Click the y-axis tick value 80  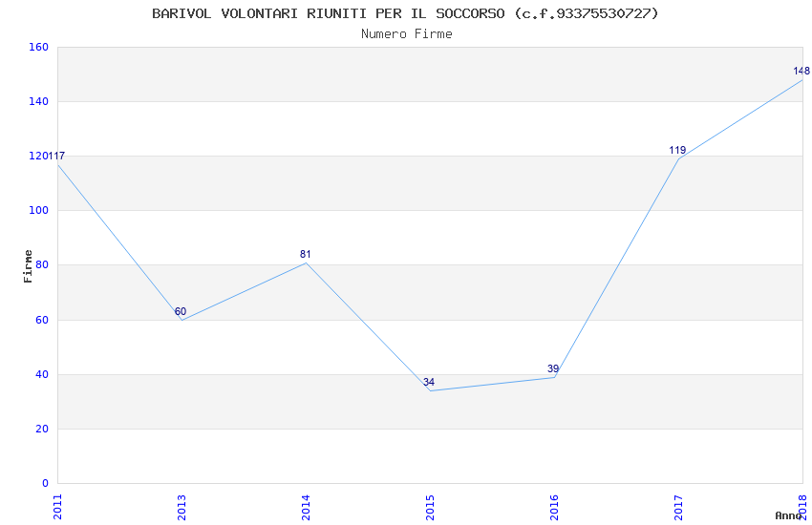point(42,264)
